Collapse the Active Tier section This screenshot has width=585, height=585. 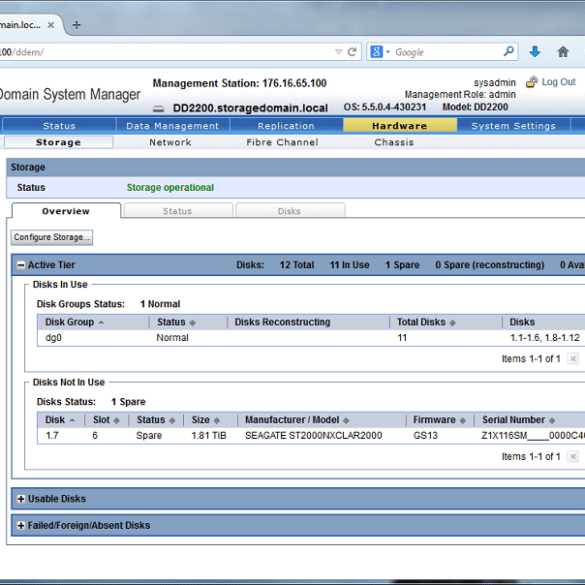21,265
